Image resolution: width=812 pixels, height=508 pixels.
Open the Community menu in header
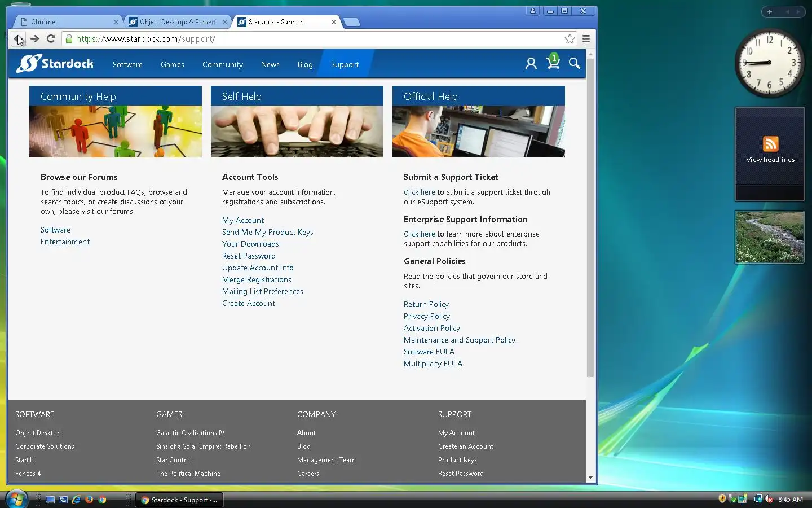pyautogui.click(x=223, y=64)
